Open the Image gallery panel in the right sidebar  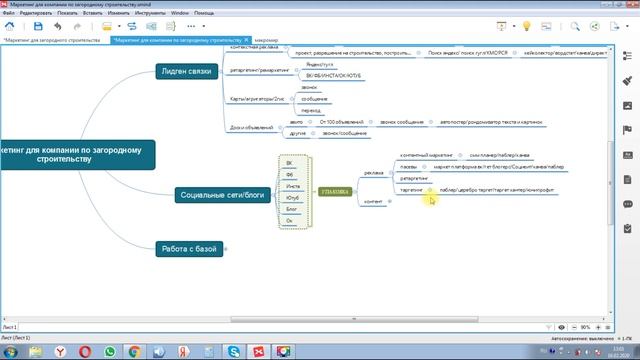(627, 106)
